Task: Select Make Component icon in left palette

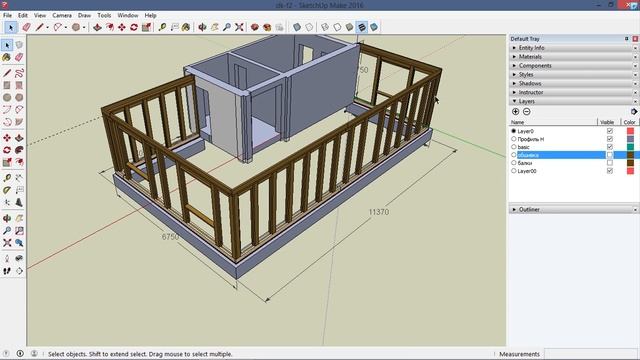Action: (x=19, y=45)
